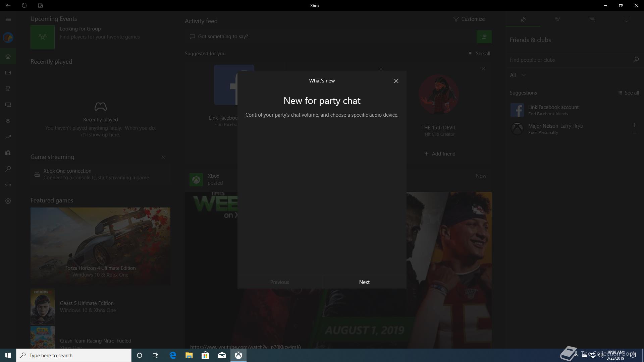Click the dimmed Previous button
The width and height of the screenshot is (644, 362).
tap(280, 282)
